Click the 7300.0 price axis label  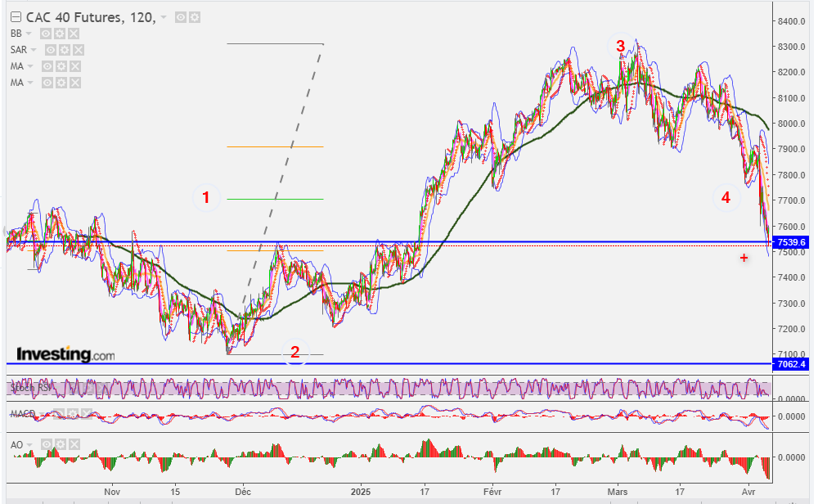pos(791,303)
